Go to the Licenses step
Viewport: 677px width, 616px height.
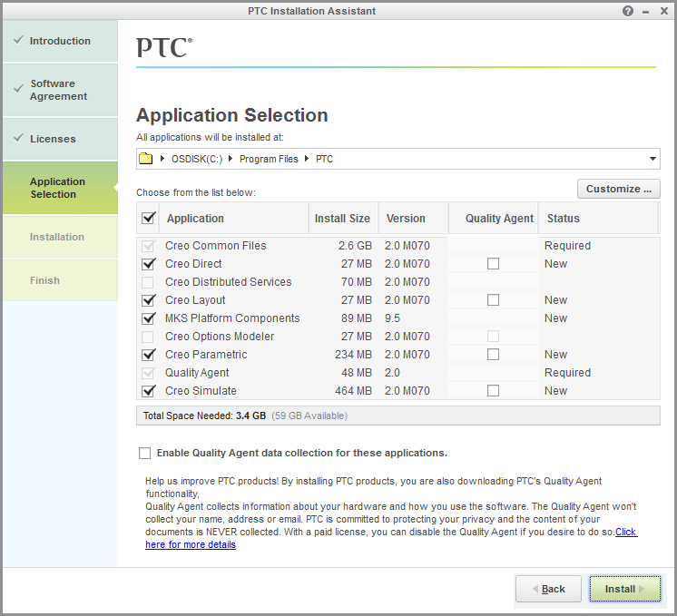61,139
